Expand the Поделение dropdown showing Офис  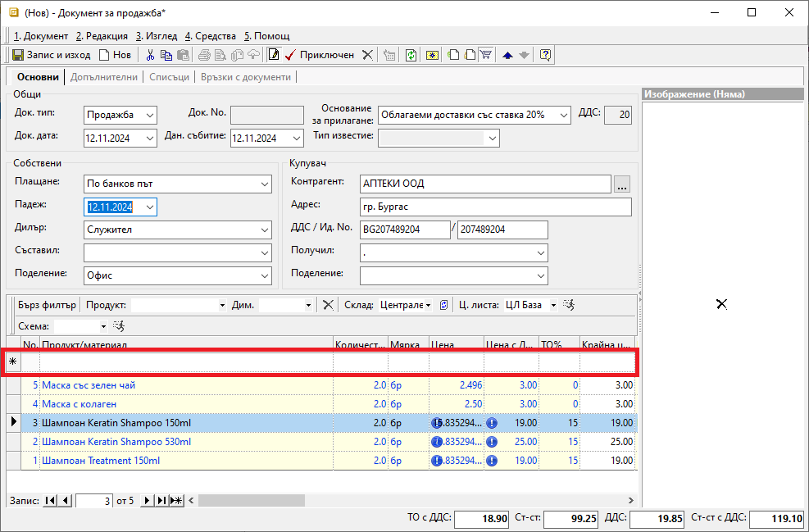coord(264,276)
